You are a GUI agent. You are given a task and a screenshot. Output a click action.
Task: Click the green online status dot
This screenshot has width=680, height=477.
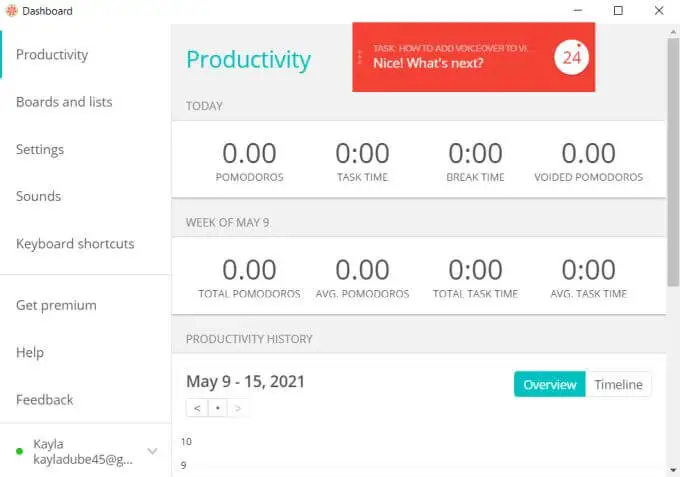tap(19, 451)
